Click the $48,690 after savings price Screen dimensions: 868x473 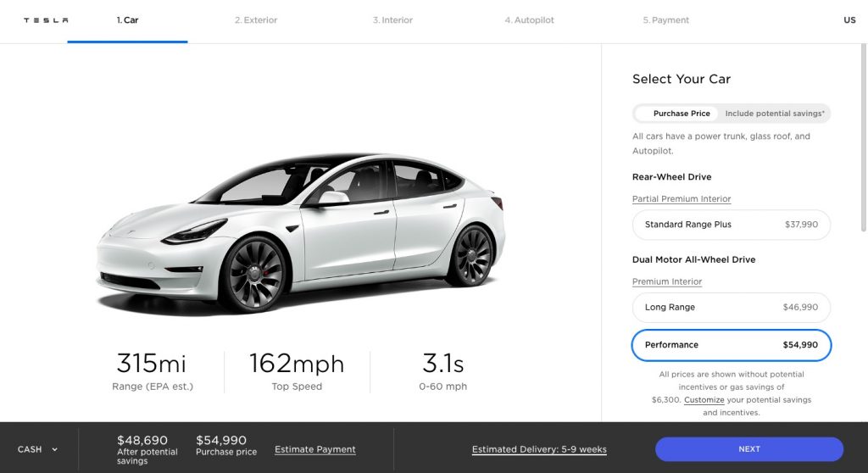(142, 440)
